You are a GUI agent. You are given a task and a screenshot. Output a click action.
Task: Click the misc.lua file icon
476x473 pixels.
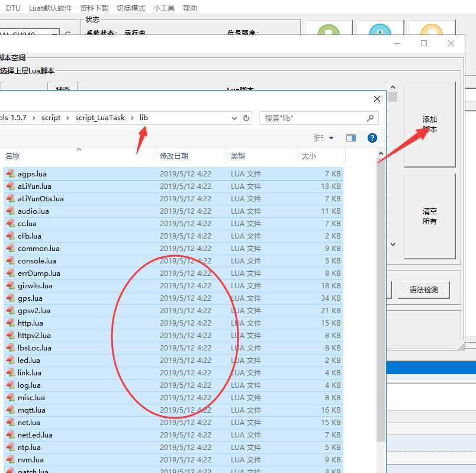pos(10,398)
